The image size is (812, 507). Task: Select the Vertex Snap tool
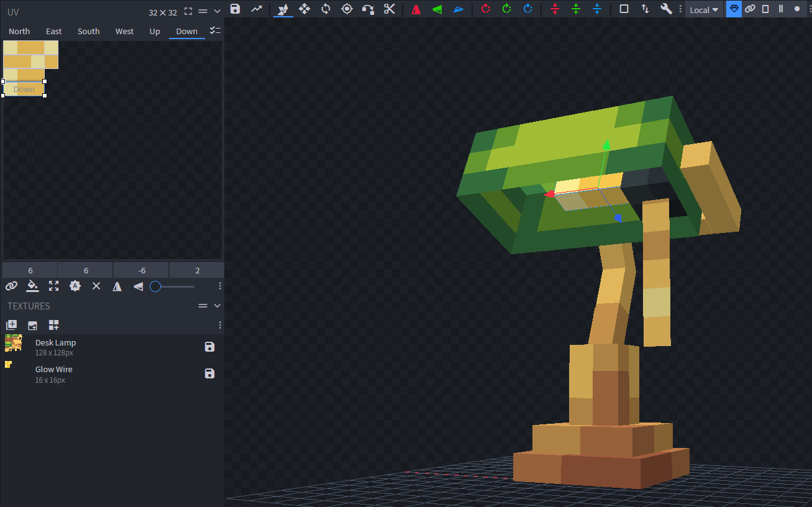pyautogui.click(x=368, y=9)
